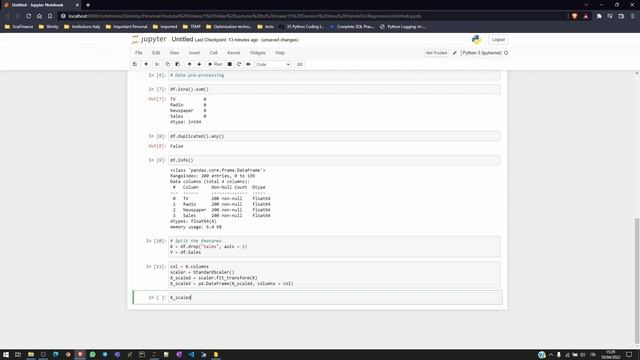Run the selected cell

[x=216, y=64]
